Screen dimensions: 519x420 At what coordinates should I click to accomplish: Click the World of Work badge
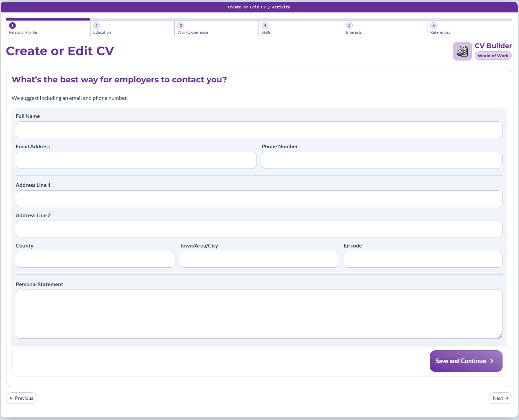coord(493,56)
